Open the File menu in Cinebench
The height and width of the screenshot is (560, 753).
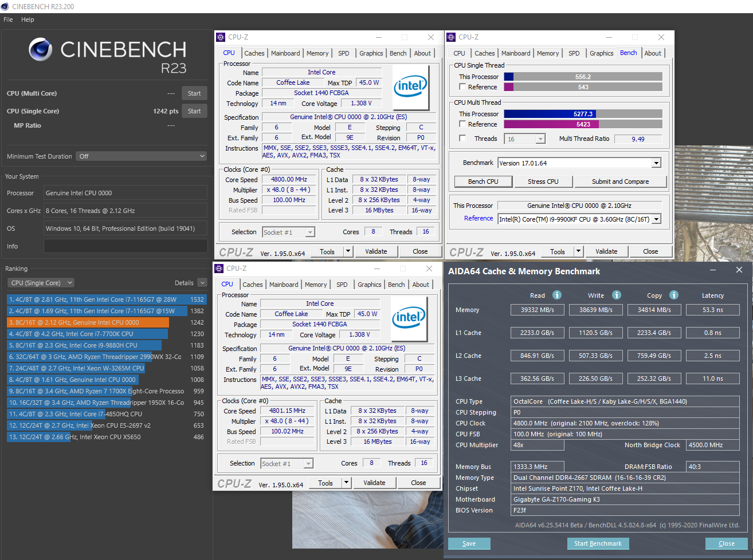tap(8, 19)
